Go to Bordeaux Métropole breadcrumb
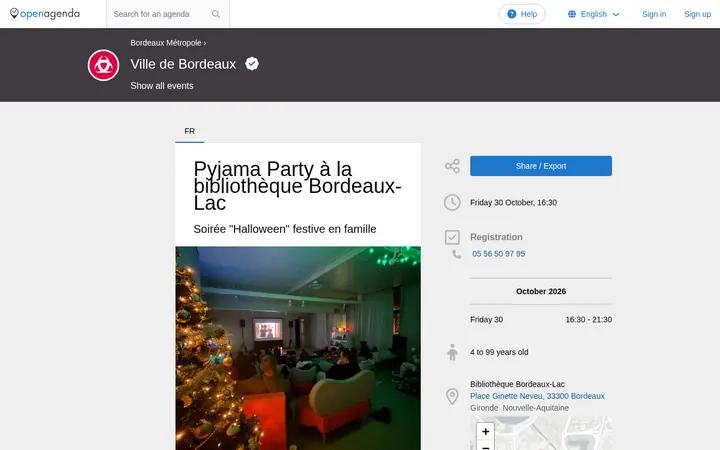 [166, 43]
